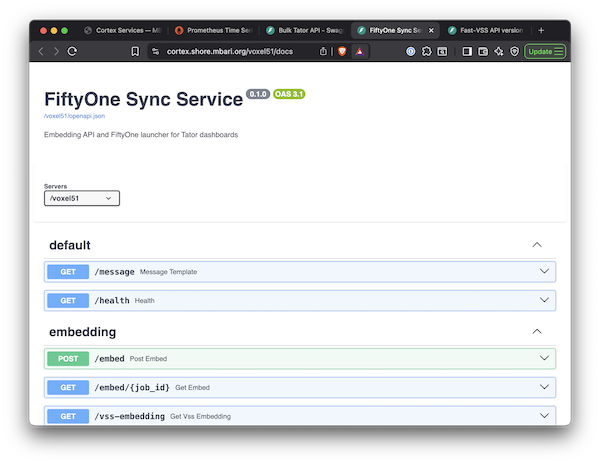Collapse the default section
This screenshot has height=464, width=600.
click(537, 245)
